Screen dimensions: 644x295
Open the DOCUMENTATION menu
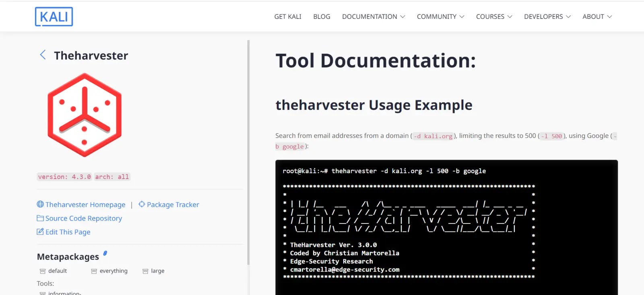tap(374, 16)
